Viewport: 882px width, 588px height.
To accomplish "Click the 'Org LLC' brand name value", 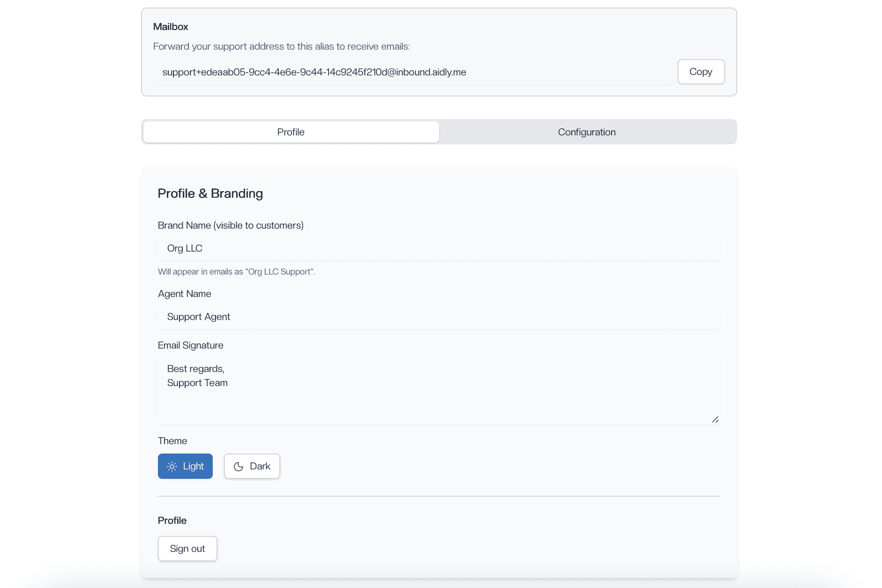I will (x=185, y=248).
